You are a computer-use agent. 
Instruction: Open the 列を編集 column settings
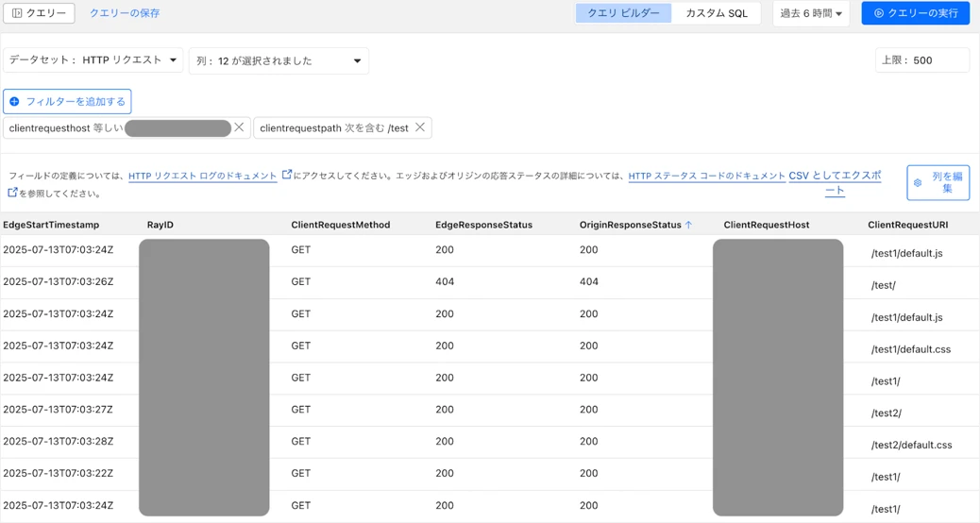click(x=938, y=182)
